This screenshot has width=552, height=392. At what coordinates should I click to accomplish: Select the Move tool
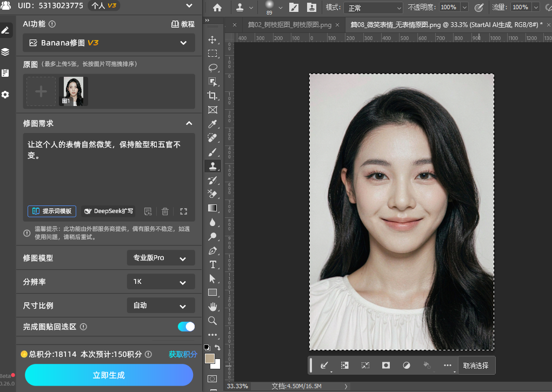point(212,39)
